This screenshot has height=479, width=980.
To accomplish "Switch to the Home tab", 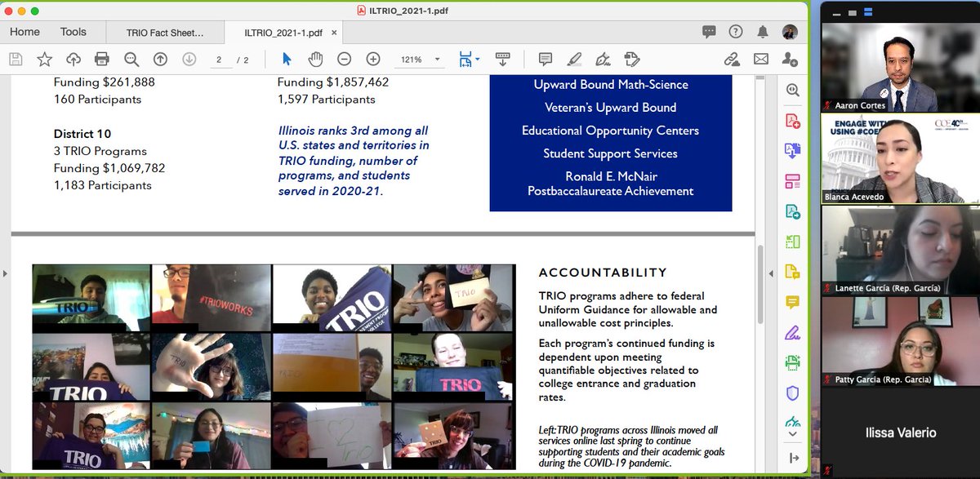I will [x=24, y=32].
